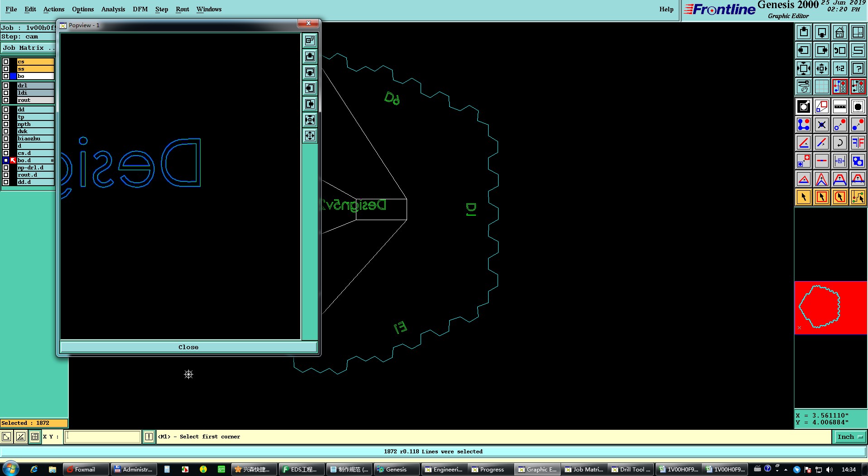This screenshot has width=868, height=476.
Task: Open the File menu
Action: coord(11,9)
